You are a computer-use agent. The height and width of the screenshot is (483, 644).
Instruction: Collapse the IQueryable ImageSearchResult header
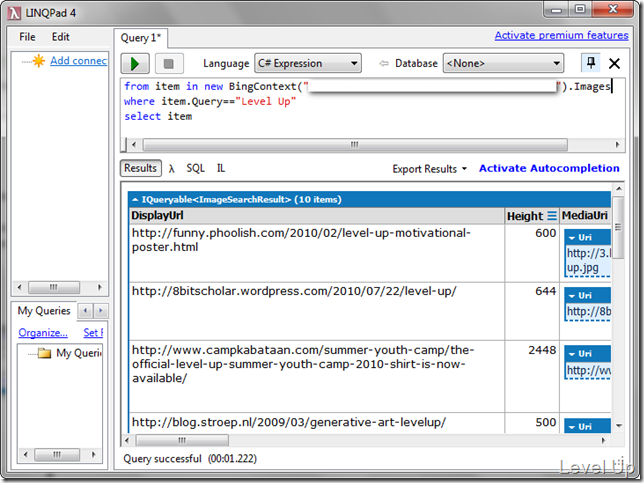coord(135,200)
